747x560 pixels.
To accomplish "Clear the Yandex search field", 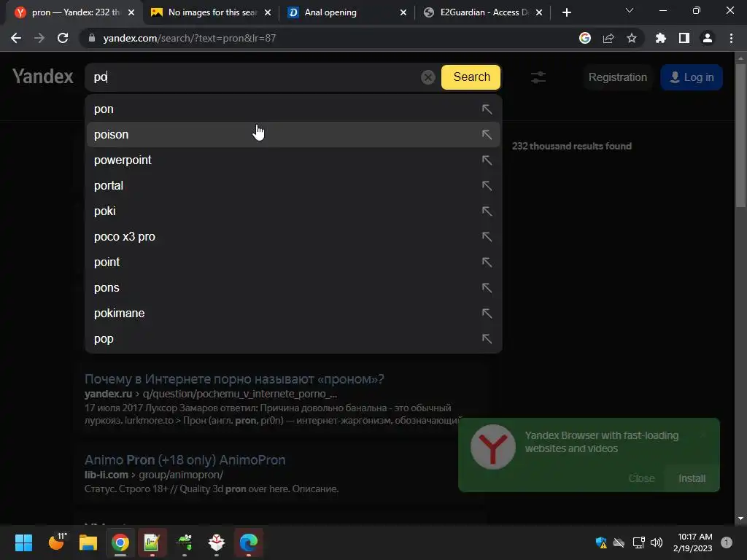I will (x=427, y=77).
